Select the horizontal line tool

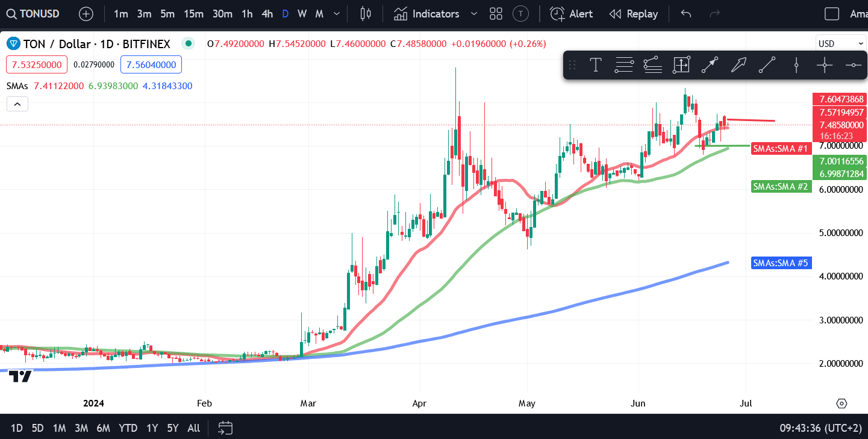coord(853,65)
